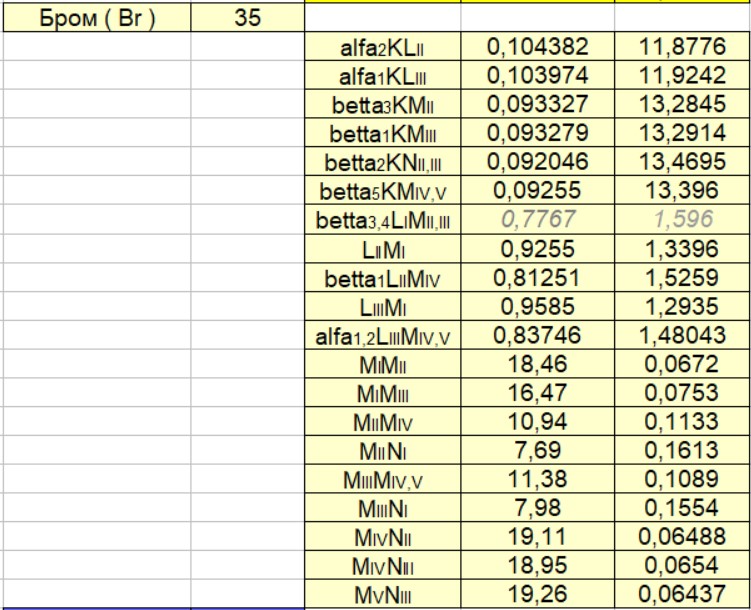Click the value 7,98

(x=537, y=508)
